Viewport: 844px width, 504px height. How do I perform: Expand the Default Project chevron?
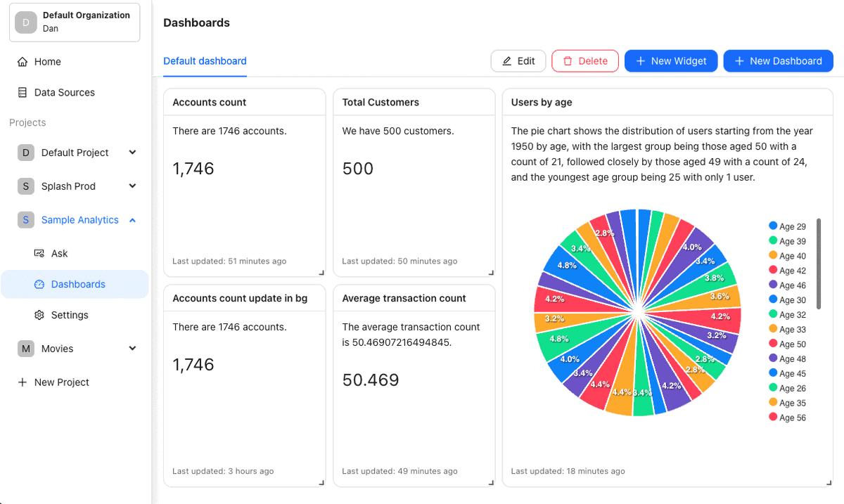point(132,153)
